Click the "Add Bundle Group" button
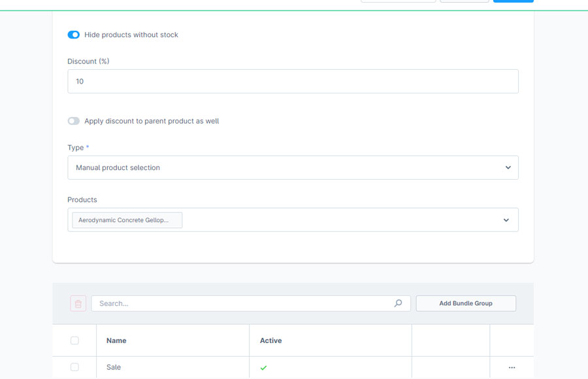 point(466,303)
